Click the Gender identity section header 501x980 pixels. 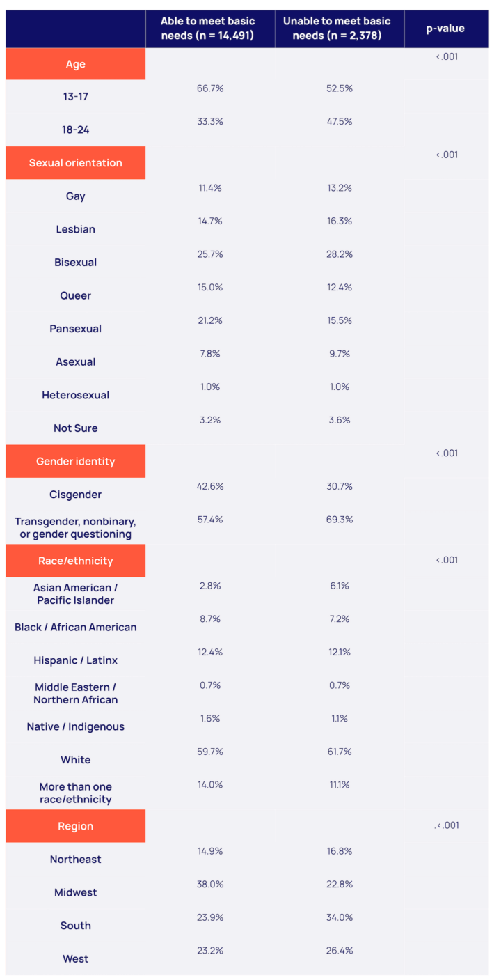[x=76, y=461]
